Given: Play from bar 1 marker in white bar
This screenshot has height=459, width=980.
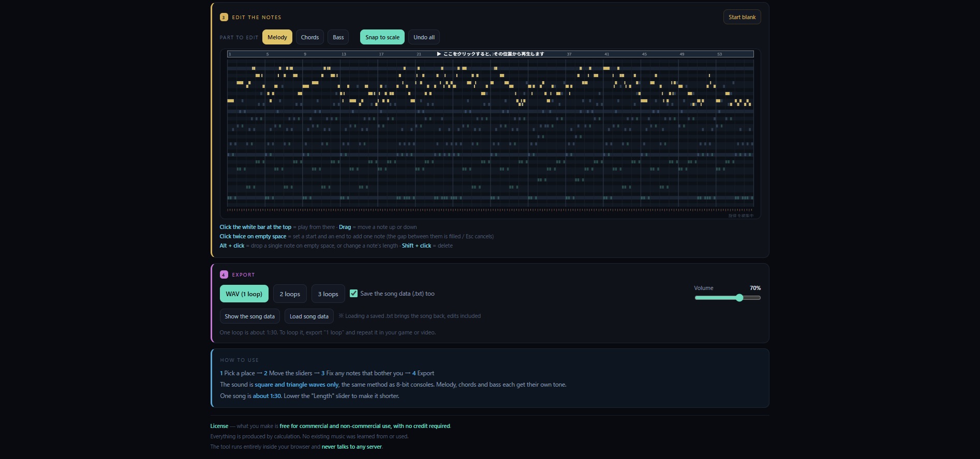Looking at the screenshot, I should click(230, 54).
